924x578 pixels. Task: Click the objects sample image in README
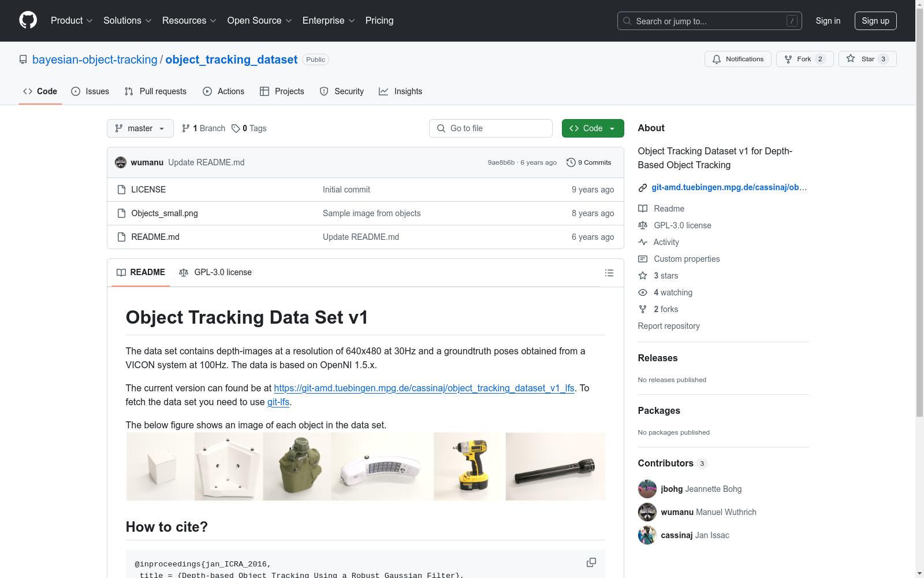(x=366, y=466)
